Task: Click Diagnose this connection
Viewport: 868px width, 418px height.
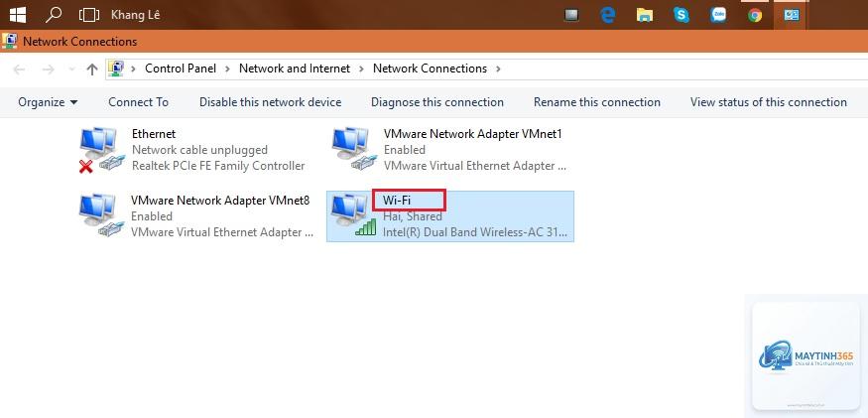Action: tap(437, 102)
